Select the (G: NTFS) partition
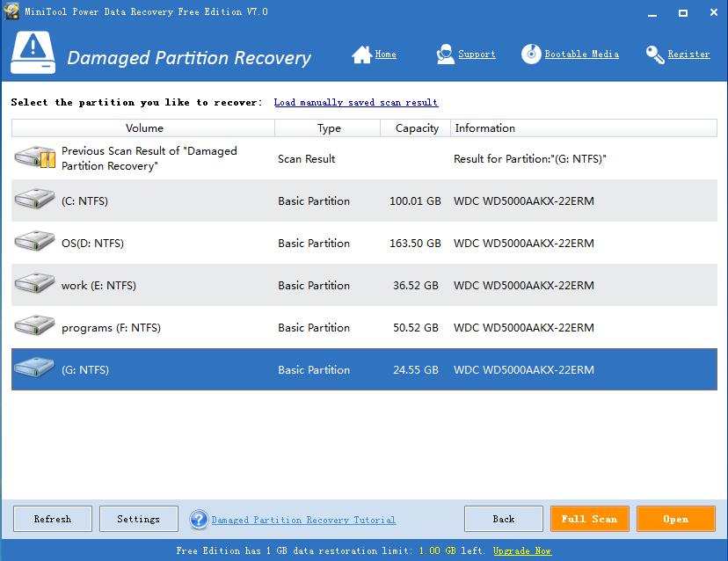Screen dimensions: 728x561 pyautogui.click(x=364, y=369)
